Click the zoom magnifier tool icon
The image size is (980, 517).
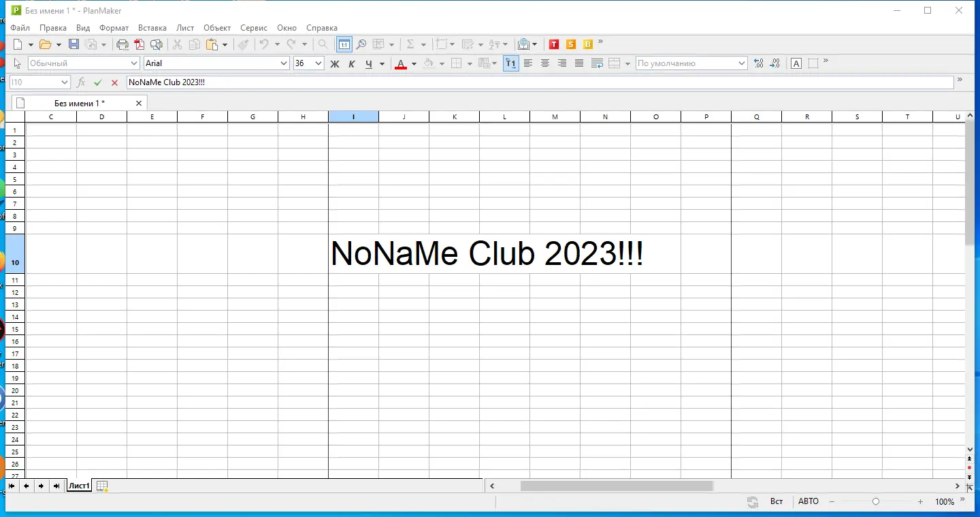[361, 44]
